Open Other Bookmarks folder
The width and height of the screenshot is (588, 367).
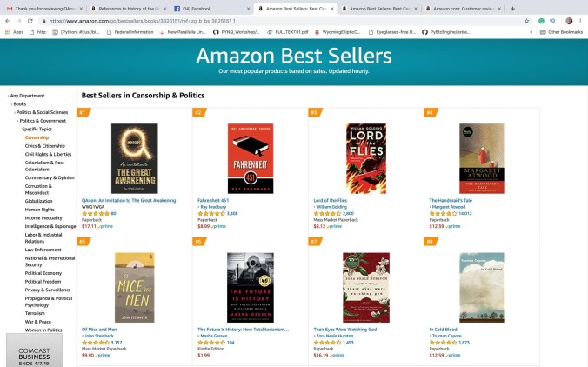coord(564,30)
